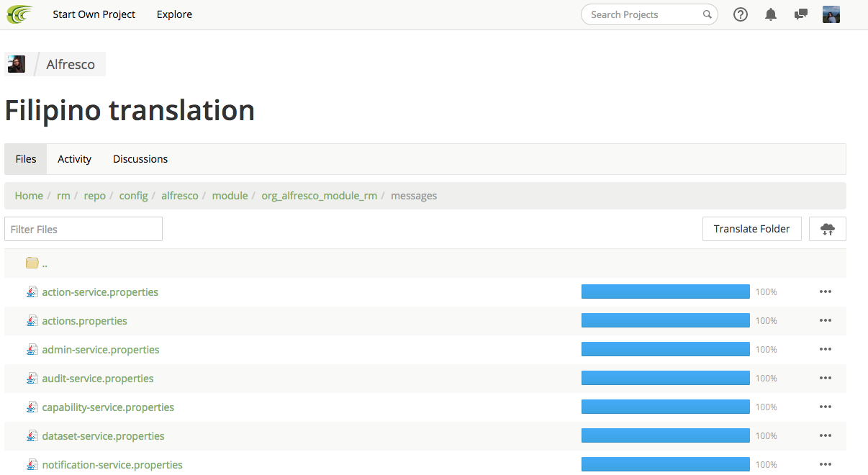The height and width of the screenshot is (475, 868).
Task: Click the Crowdin logo icon
Action: coord(19,14)
